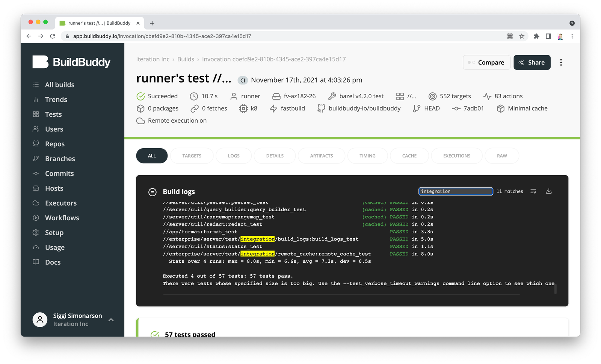Image resolution: width=601 pixels, height=364 pixels.
Task: Open All builds in sidebar
Action: [60, 85]
